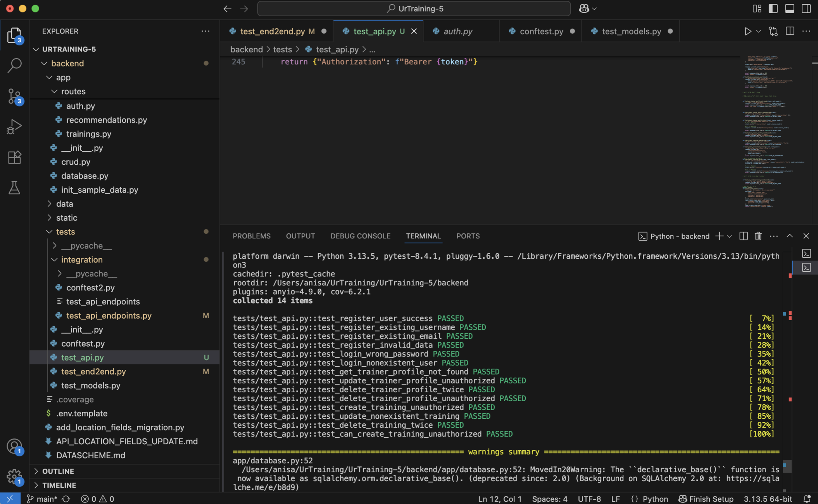Switch to the conftest.py editor tab
Viewport: 818px width, 504px height.
point(541,31)
